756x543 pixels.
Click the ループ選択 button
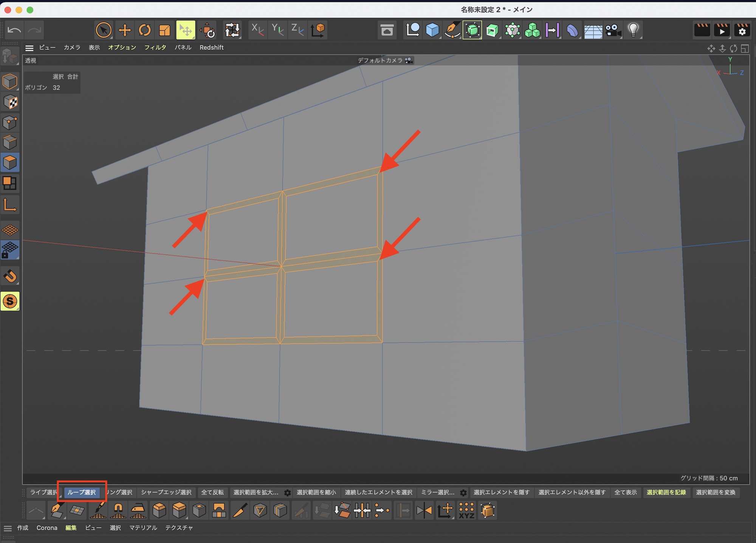[x=82, y=492]
